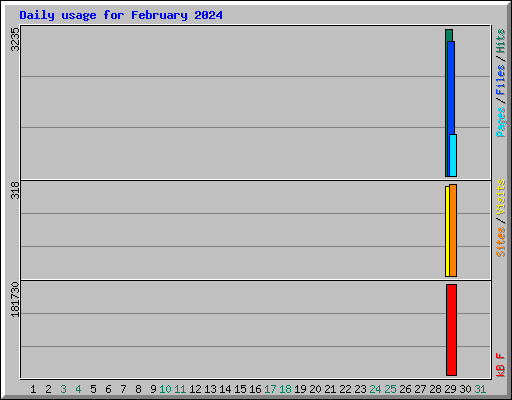Click the 'Hits' legend label

501,41
